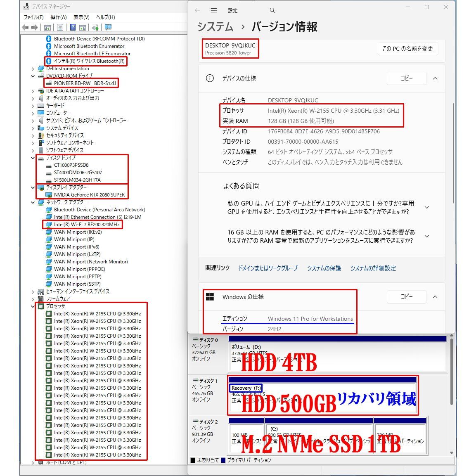Expand the キーボード device category
The height and width of the screenshot is (476, 476).
tap(33, 106)
